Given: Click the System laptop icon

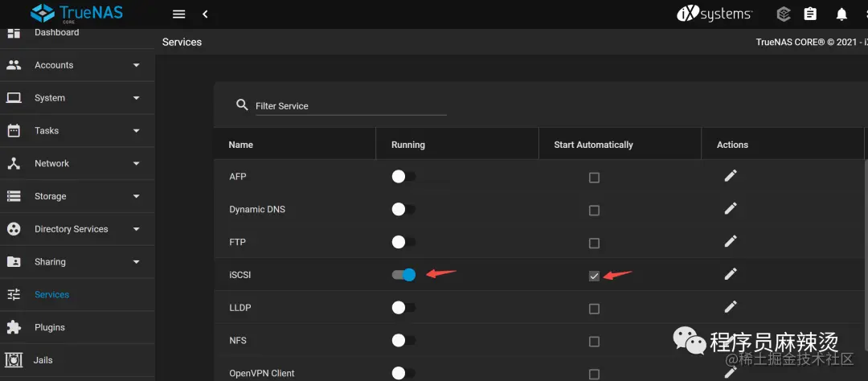Looking at the screenshot, I should click(x=14, y=98).
